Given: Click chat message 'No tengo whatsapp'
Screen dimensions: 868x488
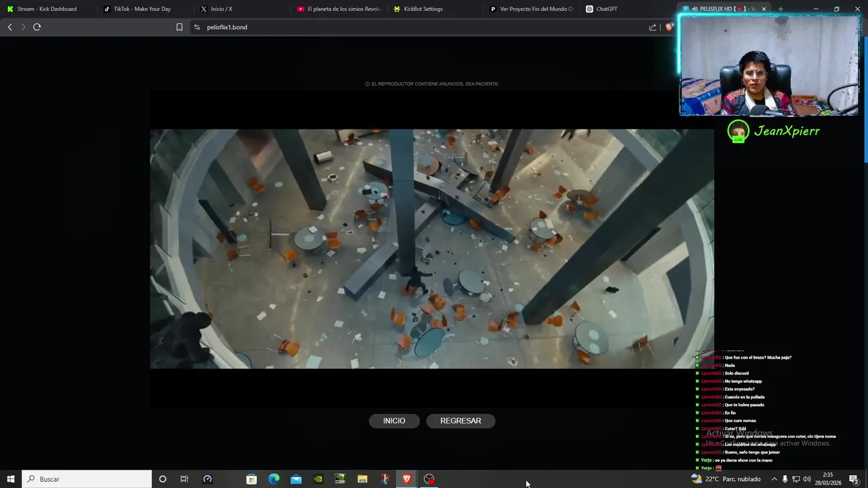Looking at the screenshot, I should 743,382.
